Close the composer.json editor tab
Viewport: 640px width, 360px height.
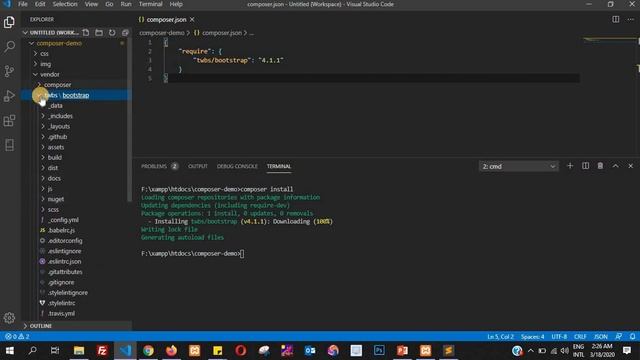[192, 19]
